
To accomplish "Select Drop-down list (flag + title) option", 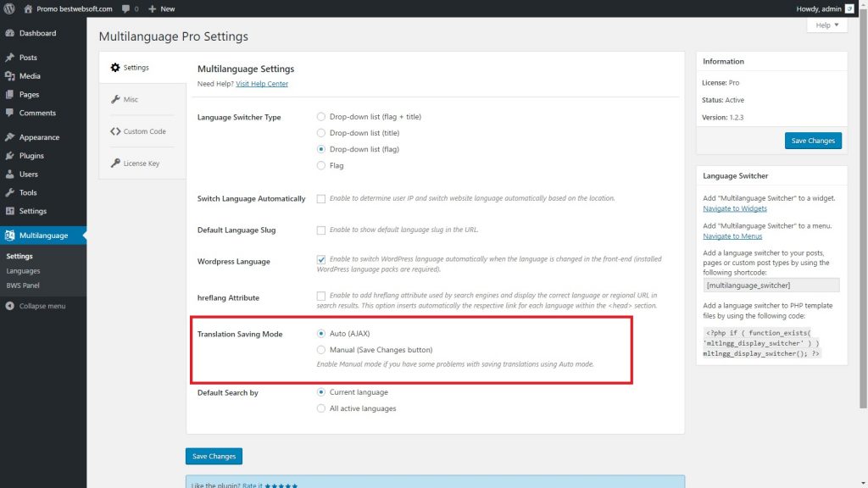I will 321,117.
